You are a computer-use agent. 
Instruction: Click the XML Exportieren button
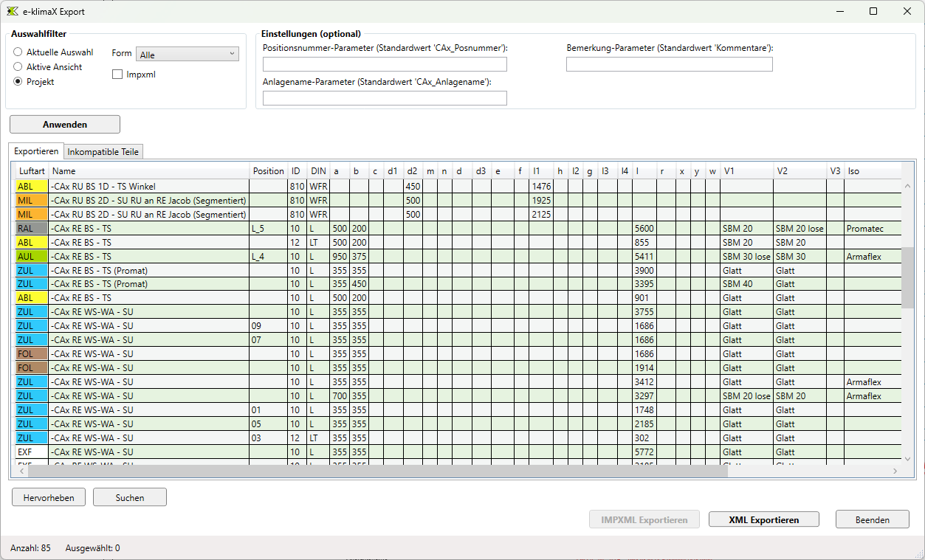pos(763,519)
